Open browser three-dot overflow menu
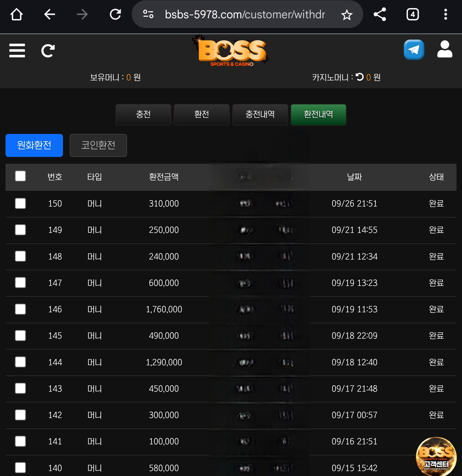 446,14
